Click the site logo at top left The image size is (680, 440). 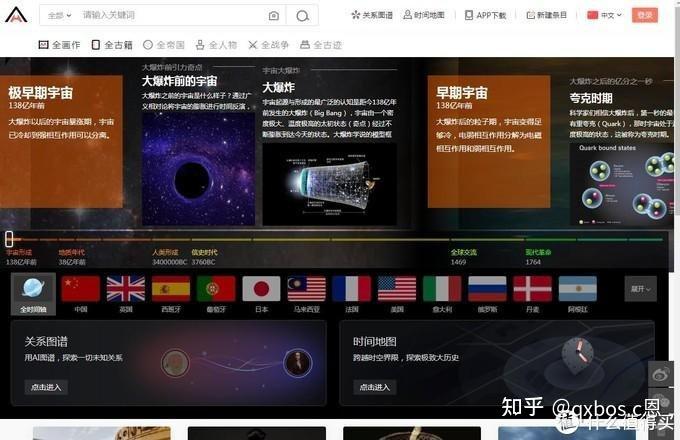16,15
